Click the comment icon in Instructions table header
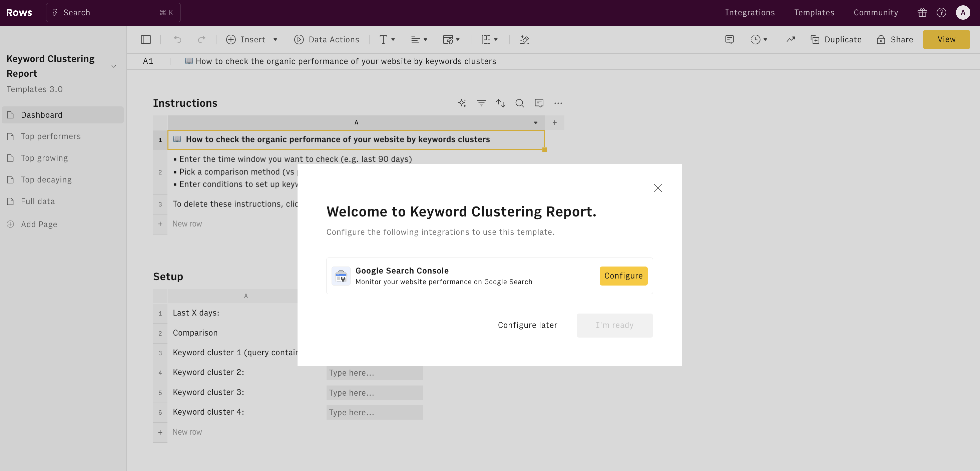 coord(539,103)
